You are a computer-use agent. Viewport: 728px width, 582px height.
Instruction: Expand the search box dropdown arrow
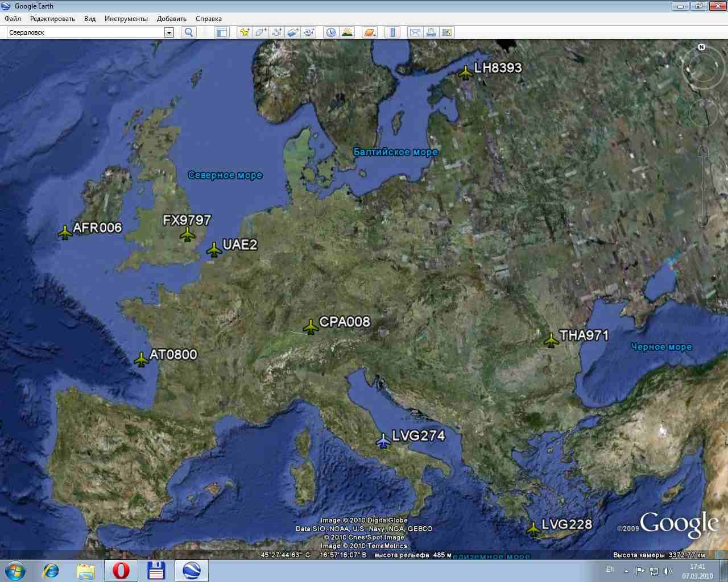click(x=169, y=32)
